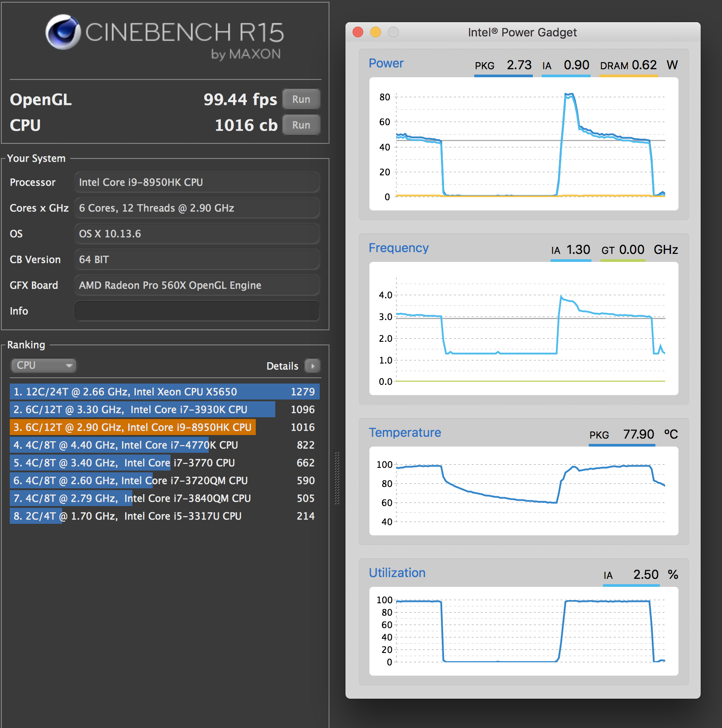Click the Frequency graph area
This screenshot has width=722, height=728.
pos(524,328)
